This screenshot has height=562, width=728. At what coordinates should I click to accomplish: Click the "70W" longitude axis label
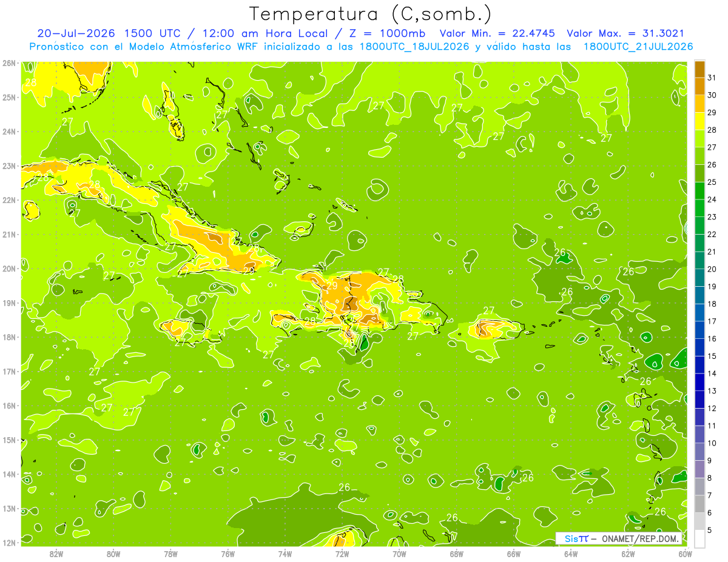click(x=399, y=554)
